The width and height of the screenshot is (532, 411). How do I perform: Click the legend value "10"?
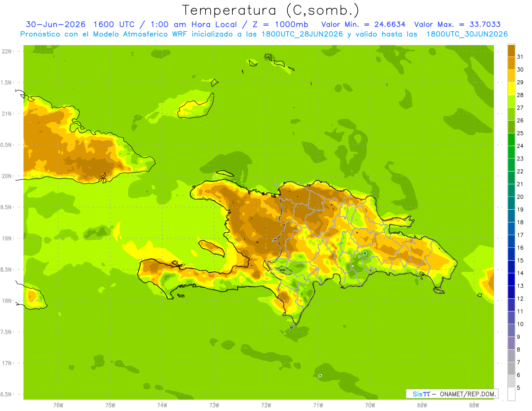click(520, 324)
